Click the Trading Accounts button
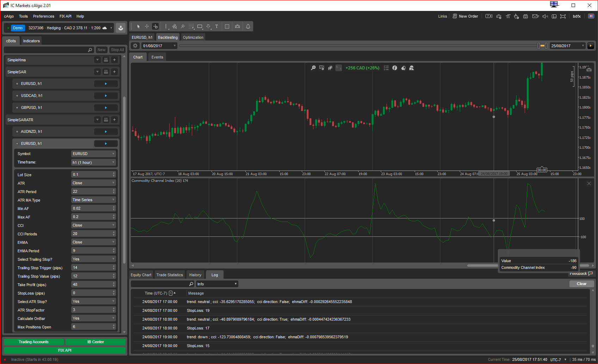This screenshot has height=364, width=598. (x=33, y=342)
